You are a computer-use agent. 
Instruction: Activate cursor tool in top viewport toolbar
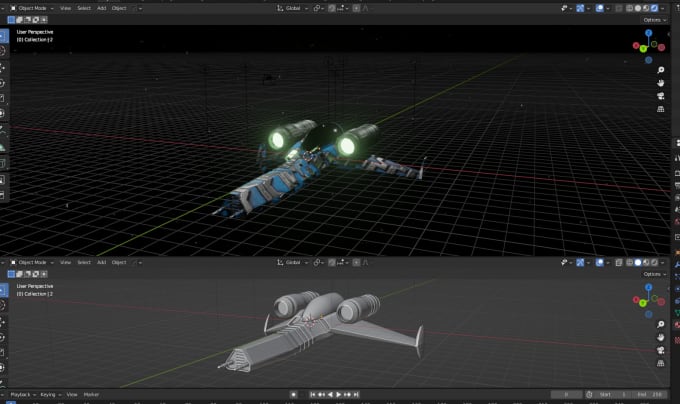click(3, 51)
